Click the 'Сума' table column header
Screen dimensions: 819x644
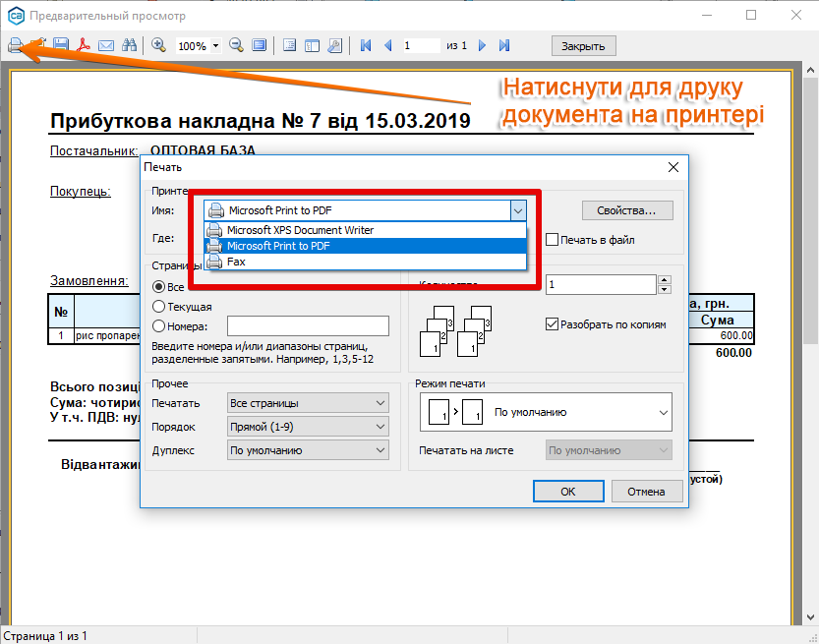coord(717,320)
